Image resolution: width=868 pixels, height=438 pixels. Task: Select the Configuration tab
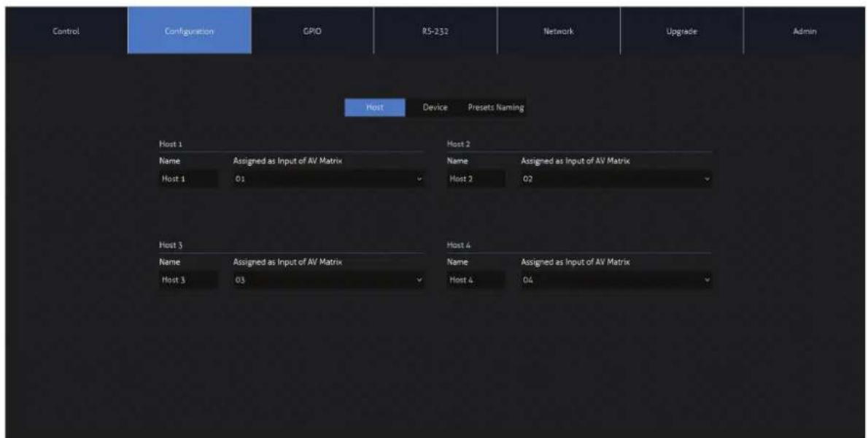[x=190, y=31]
